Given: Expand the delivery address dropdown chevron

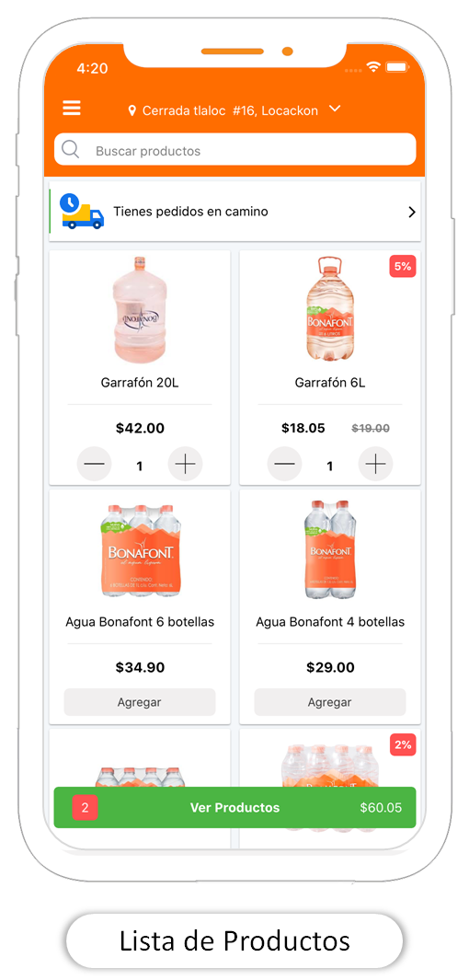Looking at the screenshot, I should pyautogui.click(x=336, y=109).
